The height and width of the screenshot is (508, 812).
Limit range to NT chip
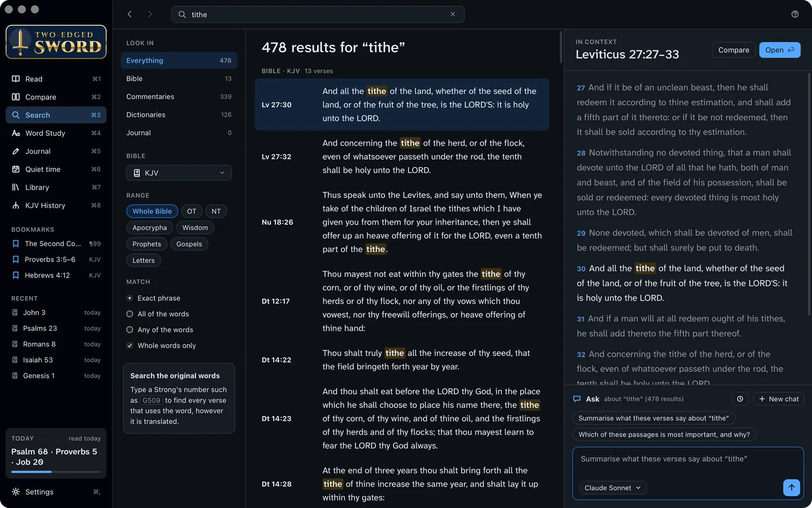pyautogui.click(x=216, y=211)
